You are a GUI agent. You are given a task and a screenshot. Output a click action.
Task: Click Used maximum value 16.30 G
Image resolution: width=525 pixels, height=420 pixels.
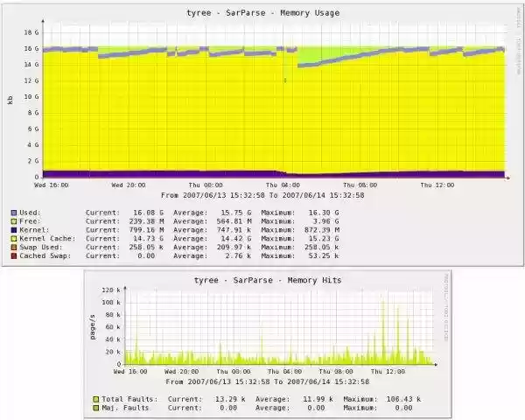coord(324,213)
